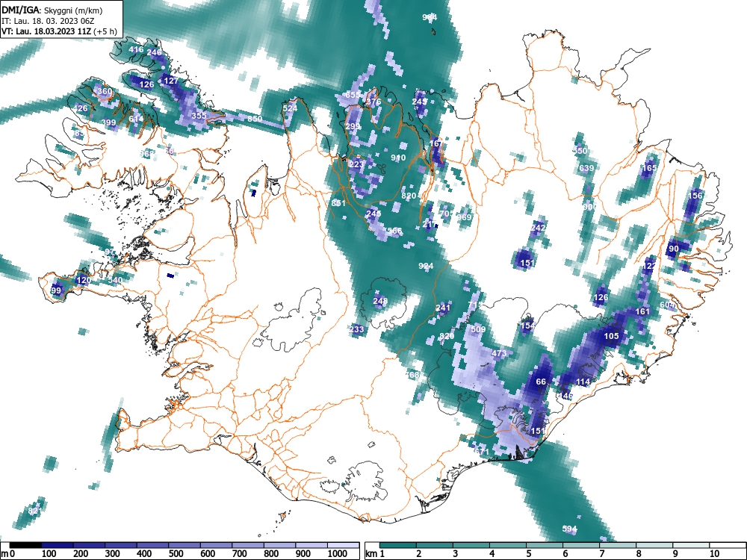
Task: Select the 473 visibility value
Action: [499, 353]
